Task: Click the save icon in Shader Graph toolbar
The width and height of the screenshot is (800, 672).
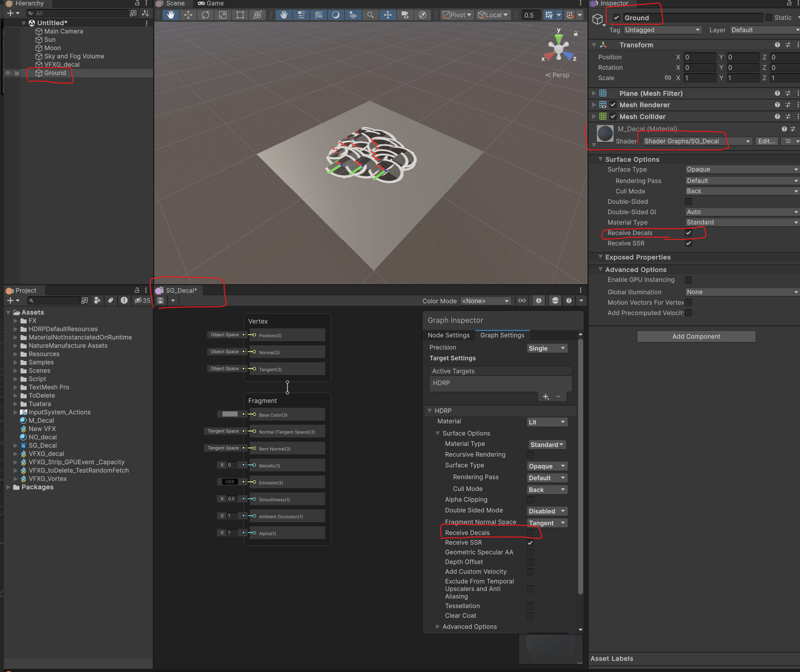Action: coord(160,300)
